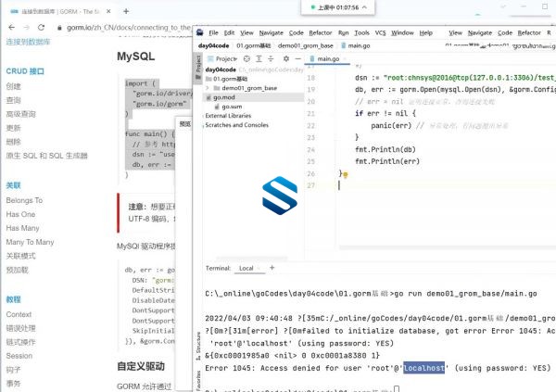Viewport: 556px width, 392px height.
Task: Open 预加载 docs link
Action: [17, 270]
